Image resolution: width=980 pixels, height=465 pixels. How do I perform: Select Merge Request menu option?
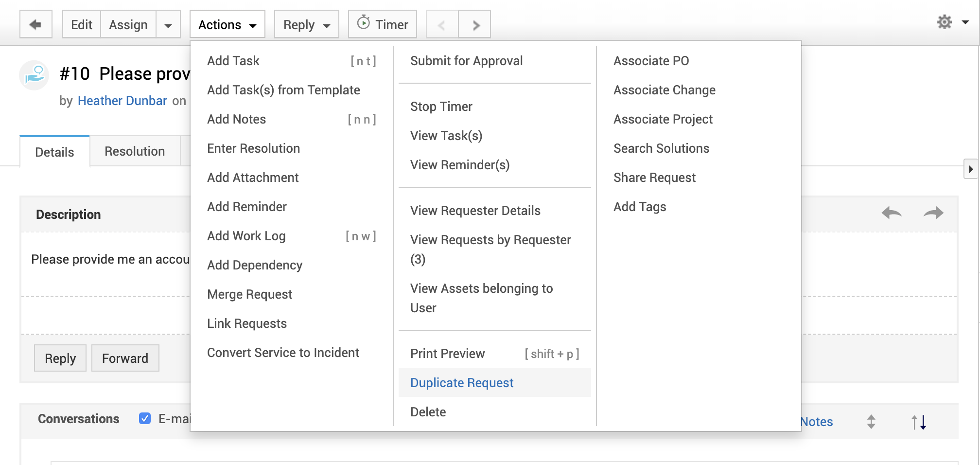pyautogui.click(x=249, y=294)
